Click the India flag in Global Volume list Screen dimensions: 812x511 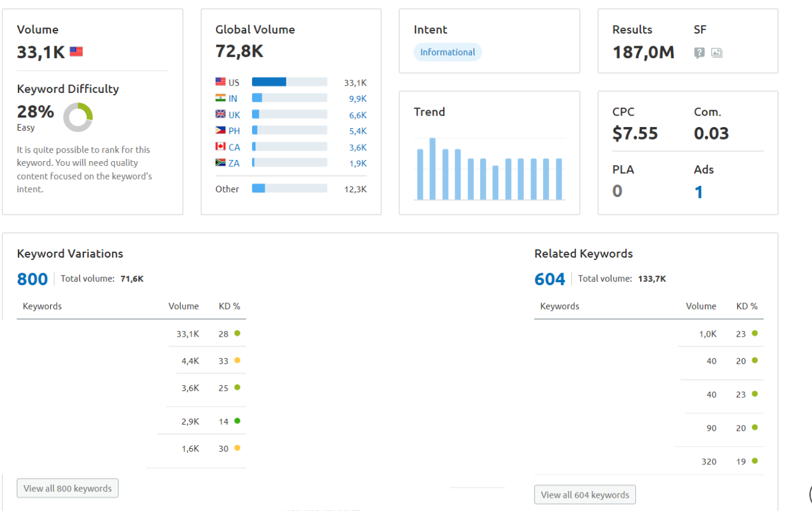click(x=220, y=98)
